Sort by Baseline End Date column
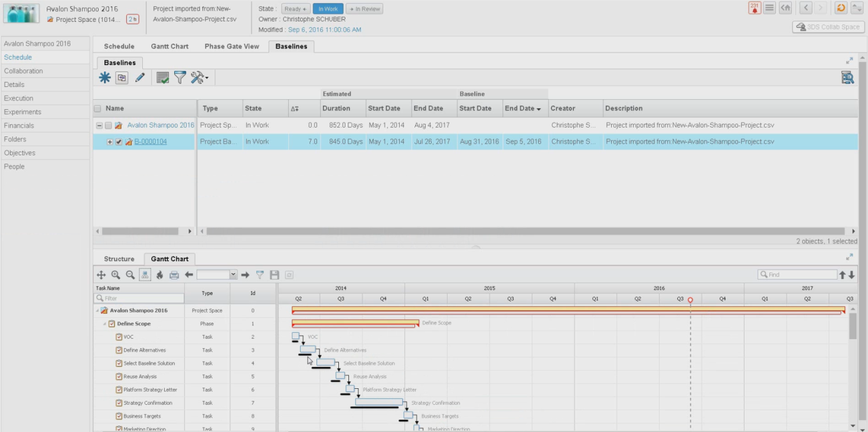The image size is (868, 432). coord(523,109)
